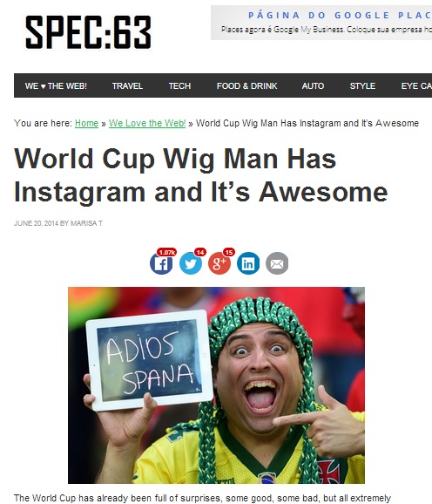Screen dimensions: 432x504
Task: Share the article on Facebook
Action: pyautogui.click(x=161, y=263)
